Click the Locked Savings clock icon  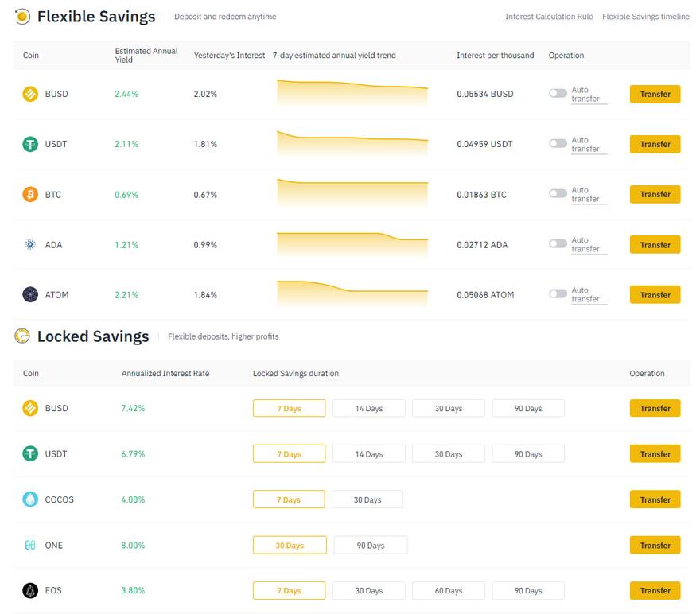coord(22,336)
